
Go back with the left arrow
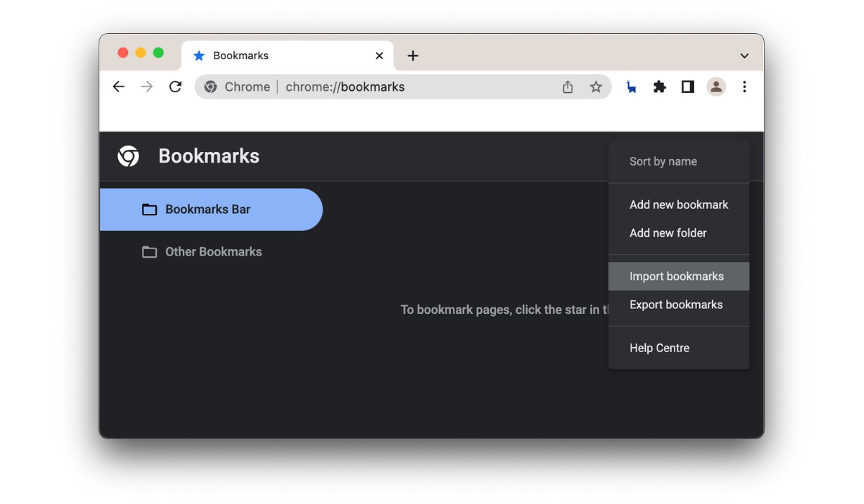click(119, 87)
